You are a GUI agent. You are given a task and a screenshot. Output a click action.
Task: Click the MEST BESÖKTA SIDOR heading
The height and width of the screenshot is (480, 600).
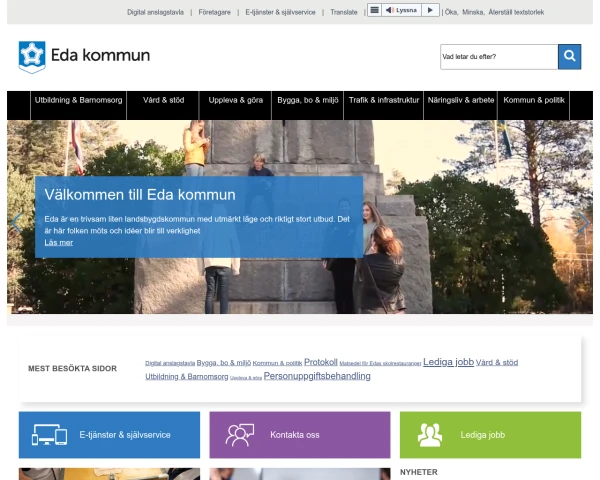click(72, 369)
